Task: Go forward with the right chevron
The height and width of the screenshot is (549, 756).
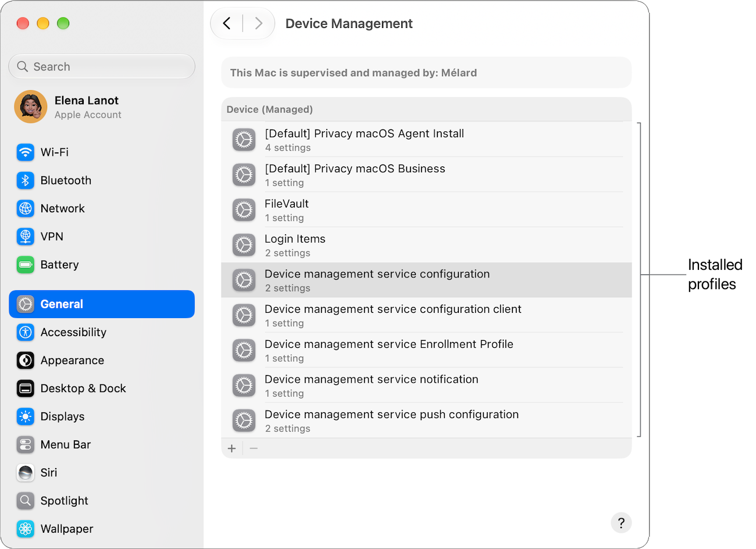Action: pos(259,23)
